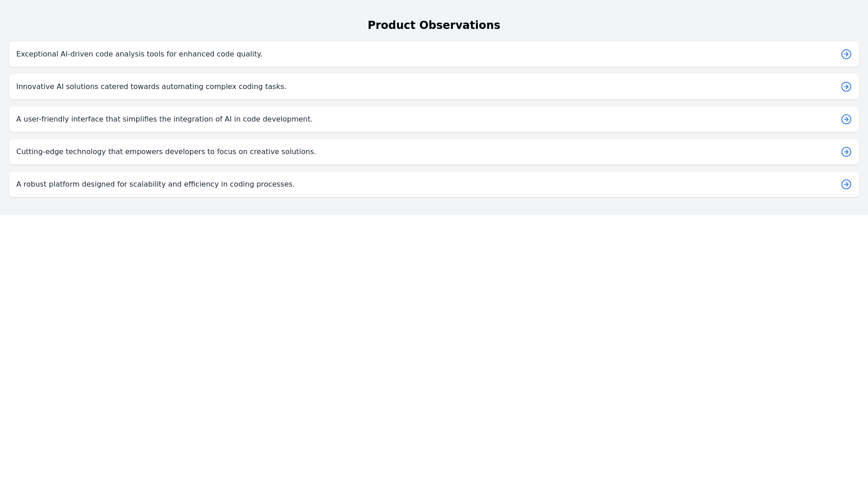868x488 pixels.
Task: Click arrow icon on code analysis tools card
Action: click(846, 54)
